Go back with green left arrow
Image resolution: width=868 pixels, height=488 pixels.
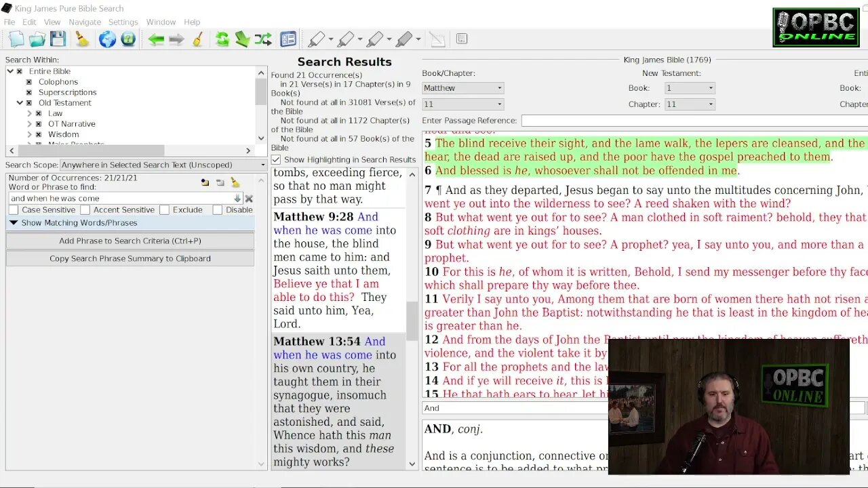(x=156, y=39)
